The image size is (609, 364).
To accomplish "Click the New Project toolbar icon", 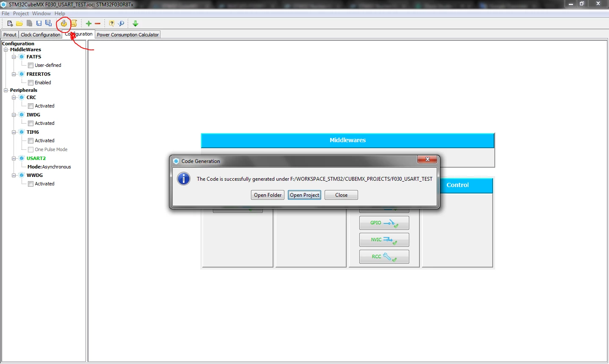I will [10, 23].
